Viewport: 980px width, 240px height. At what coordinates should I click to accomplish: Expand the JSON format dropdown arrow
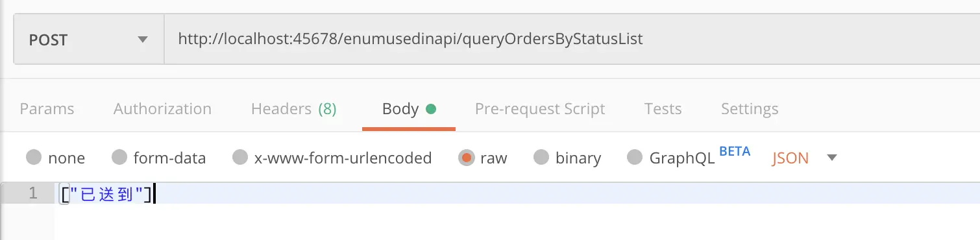pyautogui.click(x=832, y=158)
